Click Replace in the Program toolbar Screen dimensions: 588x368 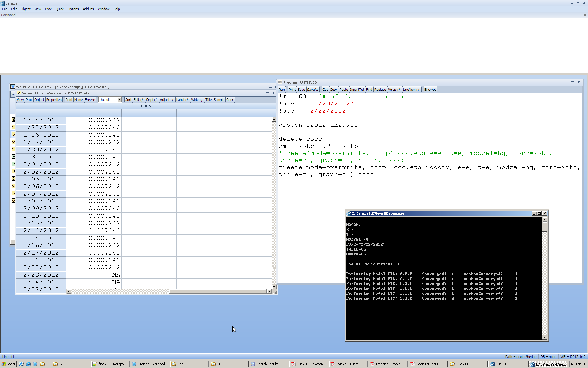380,90
